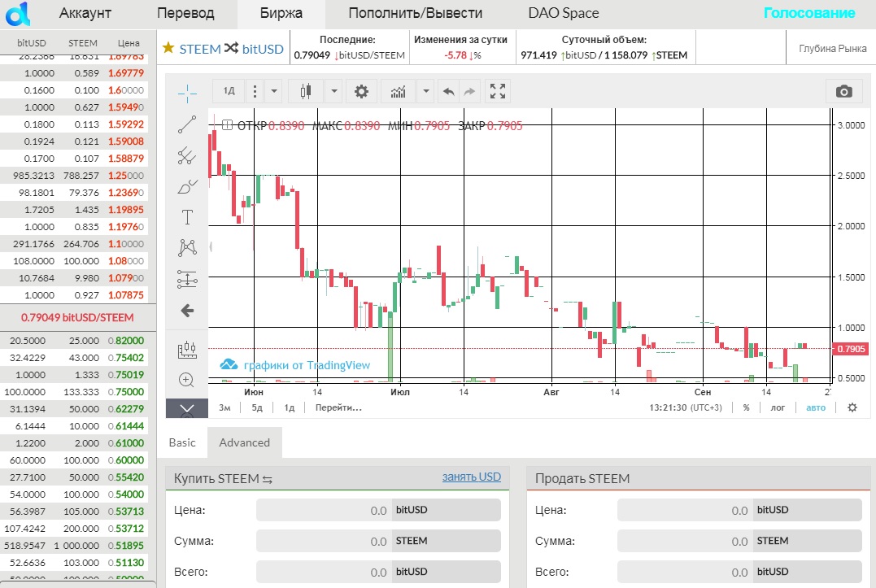Toggle percent scale mode
The height and width of the screenshot is (588, 876).
[x=746, y=407]
